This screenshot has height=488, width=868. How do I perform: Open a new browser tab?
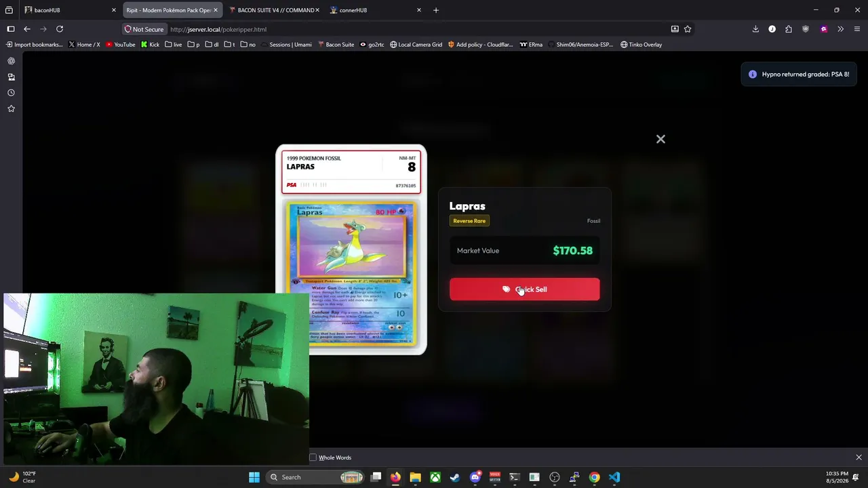(x=436, y=10)
